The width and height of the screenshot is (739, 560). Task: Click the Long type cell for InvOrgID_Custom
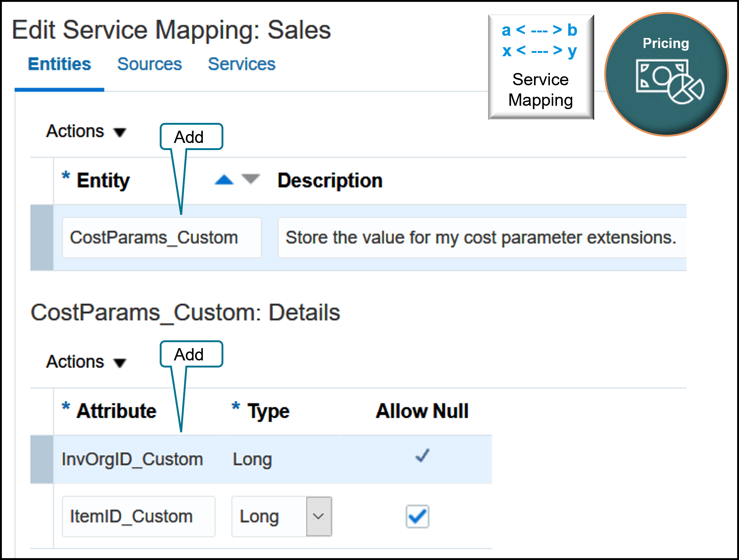pyautogui.click(x=252, y=459)
